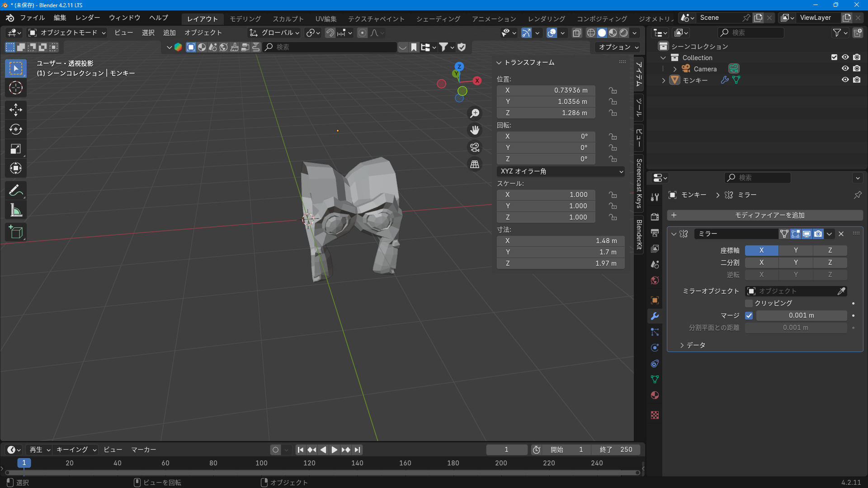Screen dimensions: 868x488
Task: Select the Scale tool
Action: [x=16, y=149]
